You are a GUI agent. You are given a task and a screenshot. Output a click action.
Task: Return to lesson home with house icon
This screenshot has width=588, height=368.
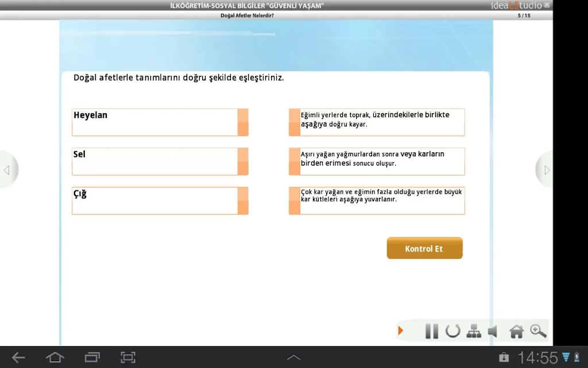516,331
